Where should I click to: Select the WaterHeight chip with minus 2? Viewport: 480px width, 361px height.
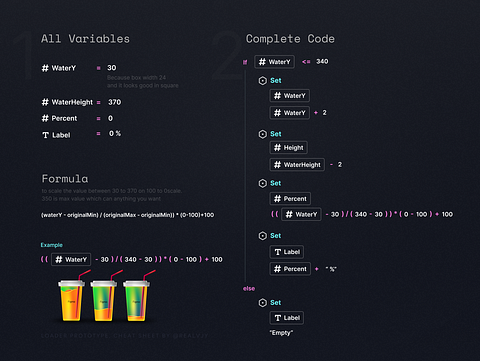[x=297, y=165]
